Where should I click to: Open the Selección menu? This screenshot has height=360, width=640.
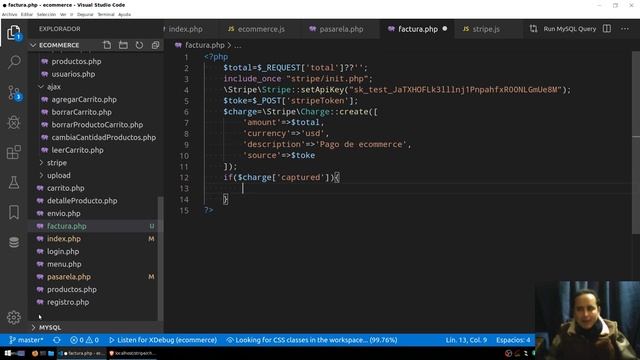coord(46,14)
